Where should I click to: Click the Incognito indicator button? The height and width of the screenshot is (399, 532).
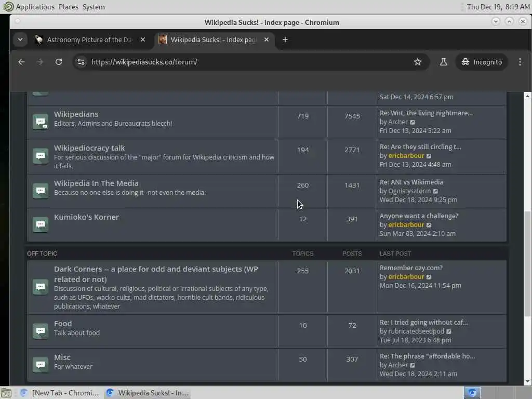(482, 62)
